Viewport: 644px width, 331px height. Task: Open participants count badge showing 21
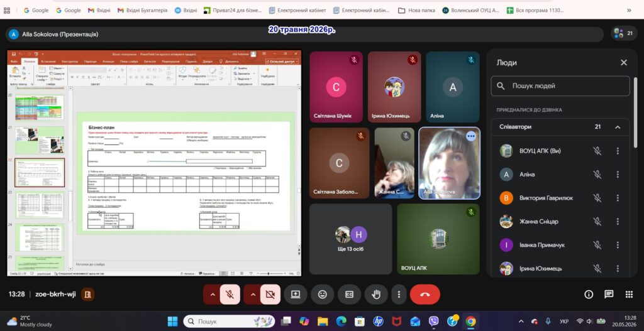(x=623, y=34)
